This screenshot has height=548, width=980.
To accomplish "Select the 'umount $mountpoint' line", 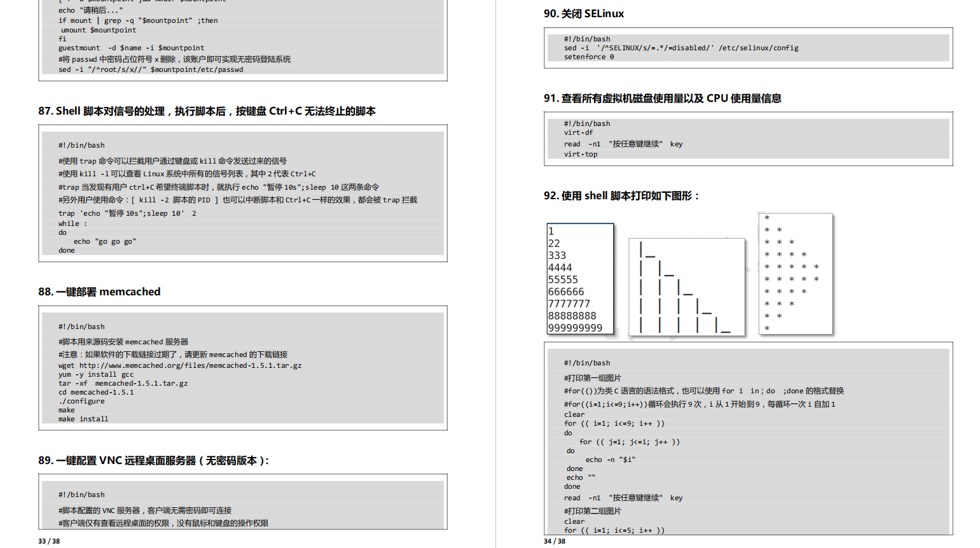I will [99, 30].
